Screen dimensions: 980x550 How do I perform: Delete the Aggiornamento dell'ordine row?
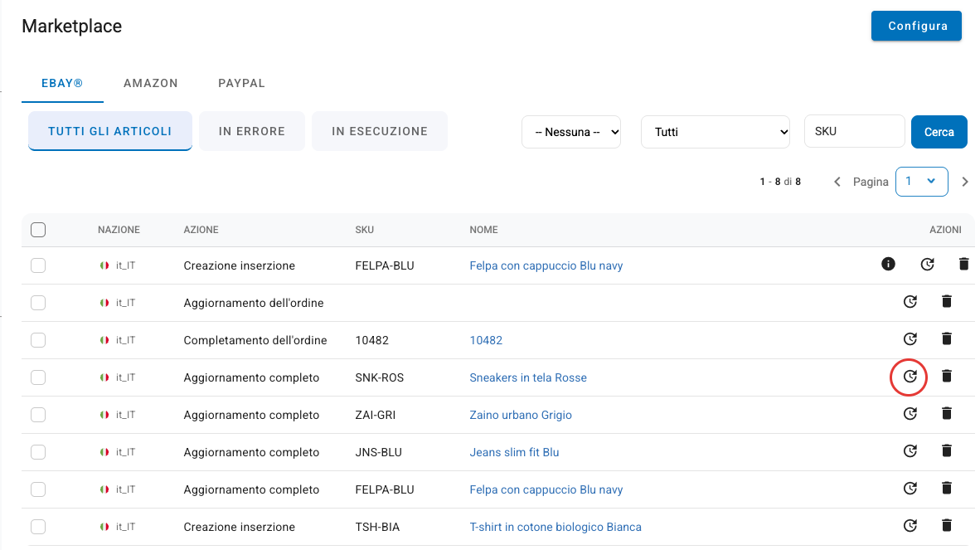947,302
